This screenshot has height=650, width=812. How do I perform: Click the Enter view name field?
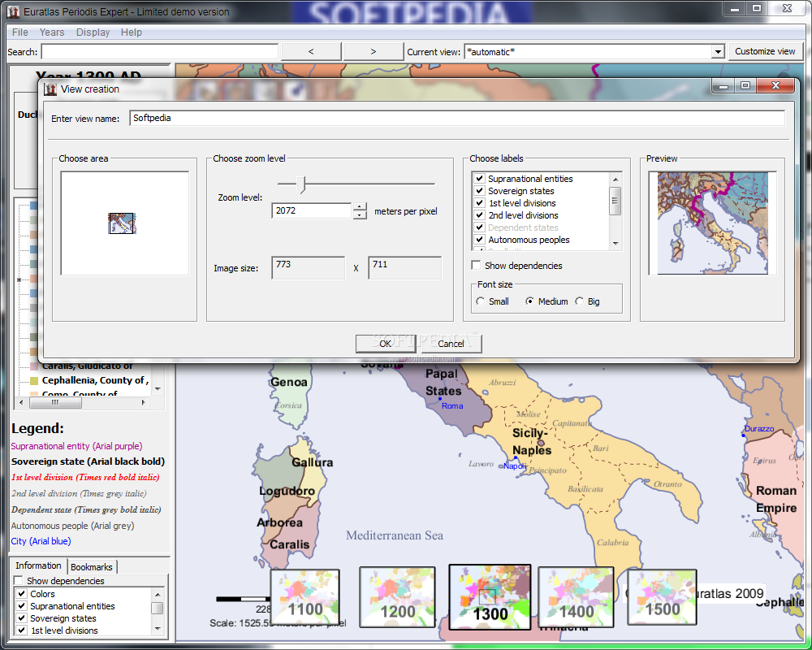457,118
